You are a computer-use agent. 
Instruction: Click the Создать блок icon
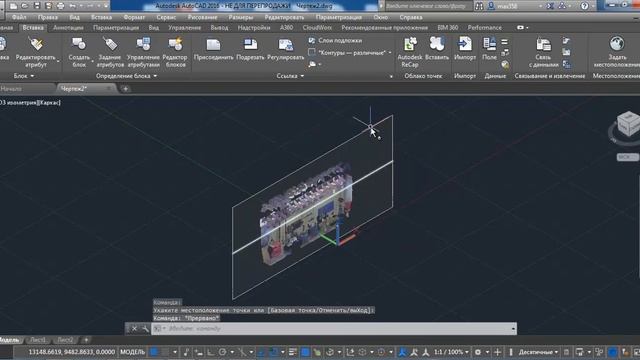[x=79, y=44]
